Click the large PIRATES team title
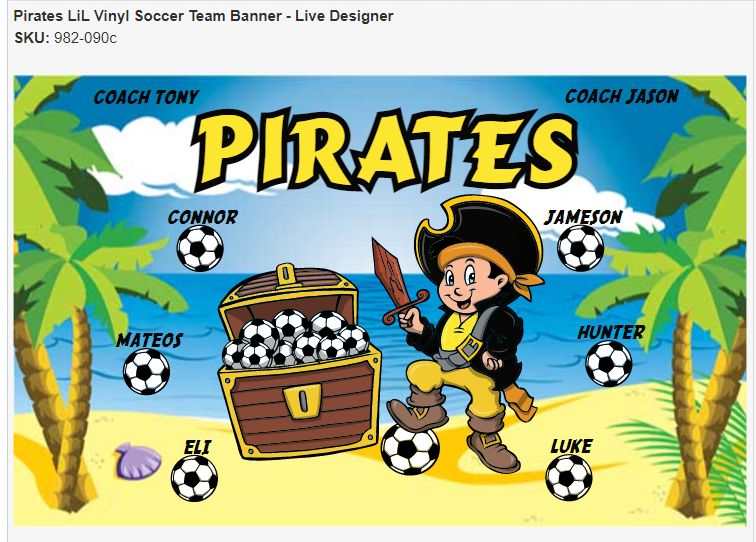Screen dimensions: 756x542 point(386,149)
